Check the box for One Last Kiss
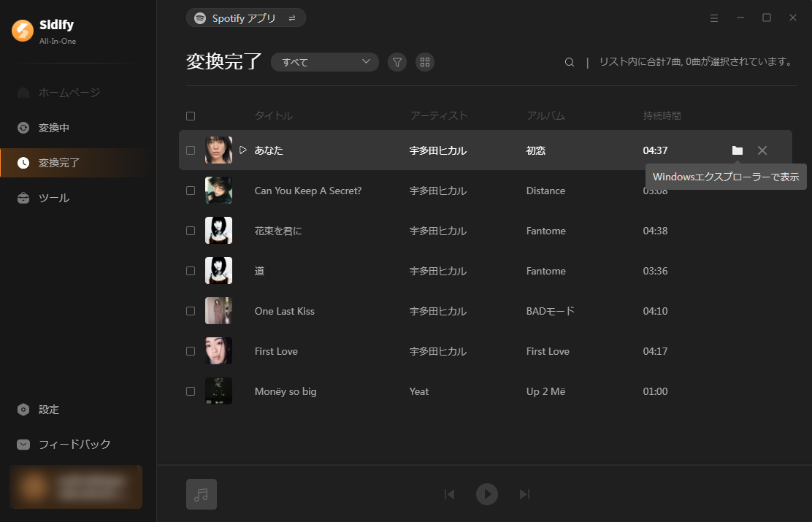 (x=191, y=311)
